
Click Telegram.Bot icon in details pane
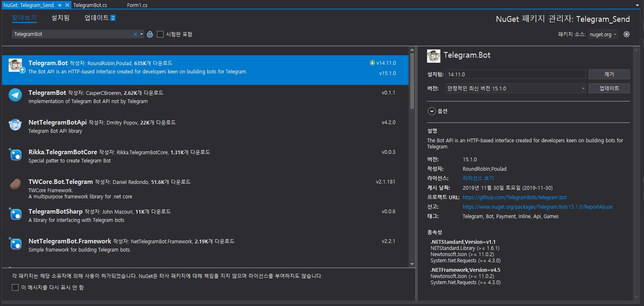pyautogui.click(x=434, y=56)
